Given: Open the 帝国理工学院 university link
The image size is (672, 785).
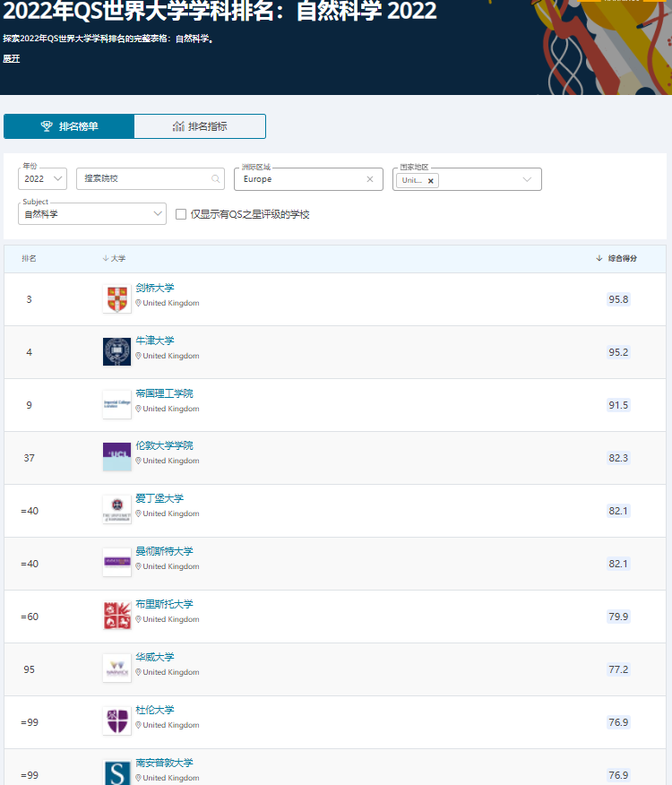Looking at the screenshot, I should point(164,393).
